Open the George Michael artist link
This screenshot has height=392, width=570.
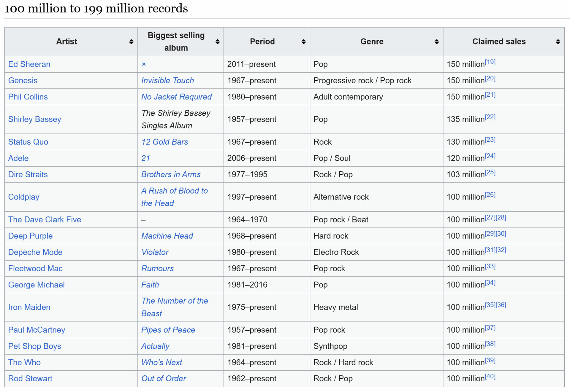[x=37, y=285]
